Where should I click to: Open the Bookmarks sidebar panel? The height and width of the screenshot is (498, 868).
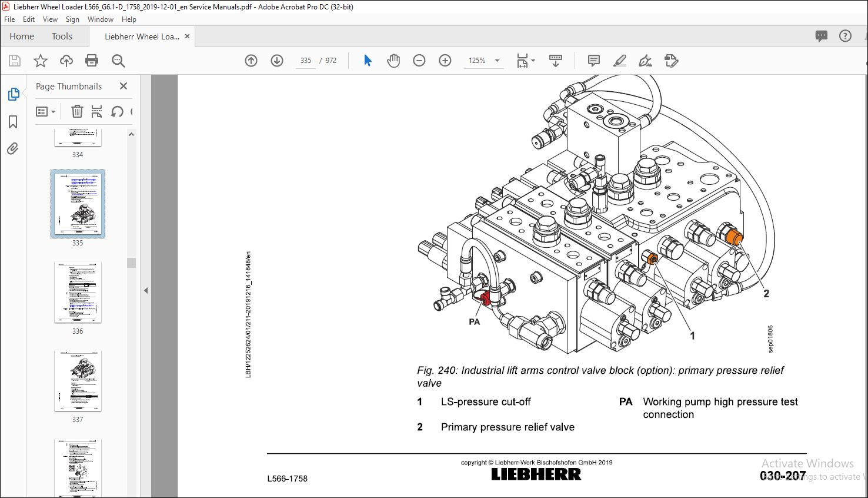[x=13, y=122]
